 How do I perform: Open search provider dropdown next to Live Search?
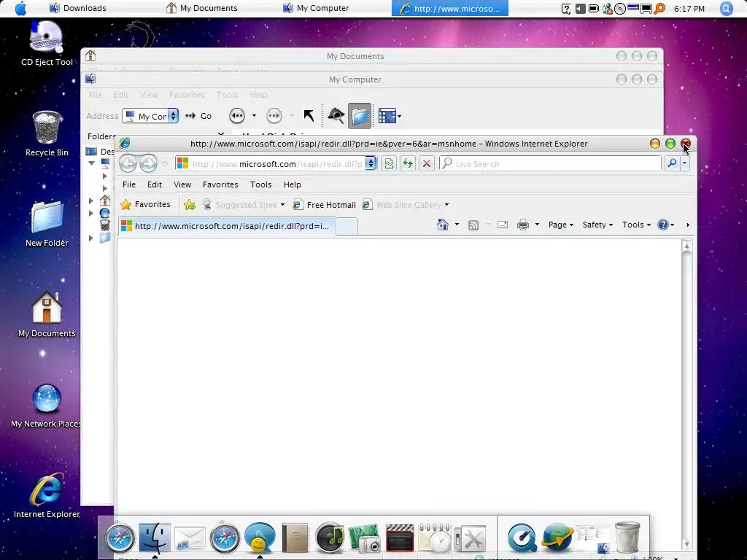[x=684, y=163]
